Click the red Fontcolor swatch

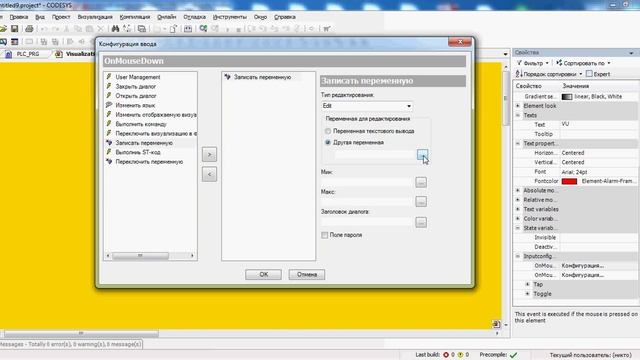569,181
